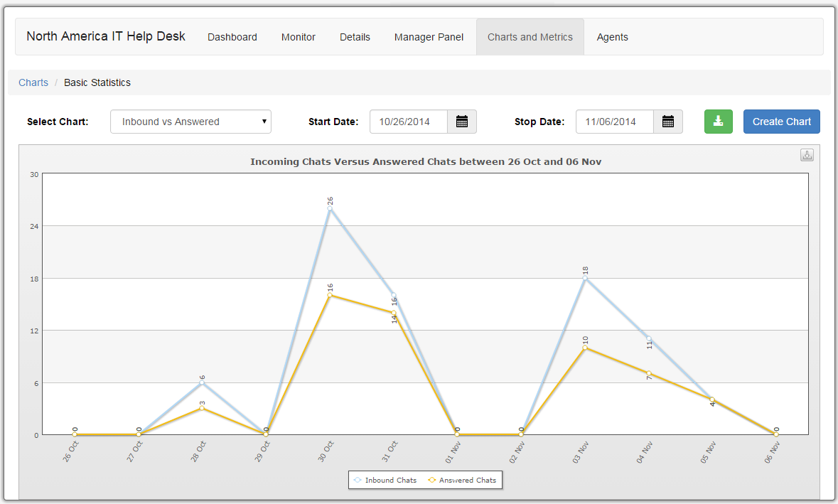Click the 'Start Date:' label
Screen dimensions: 838x504
pyautogui.click(x=333, y=122)
